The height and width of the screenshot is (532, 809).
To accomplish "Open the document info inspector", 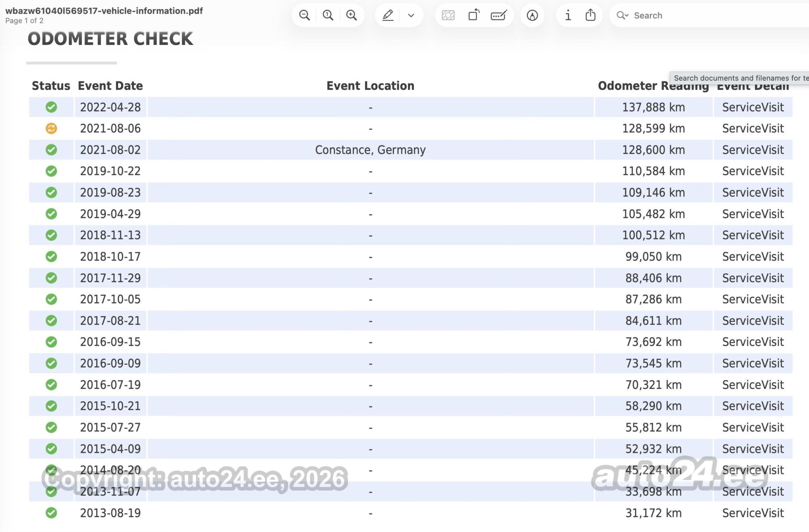I will 568,15.
